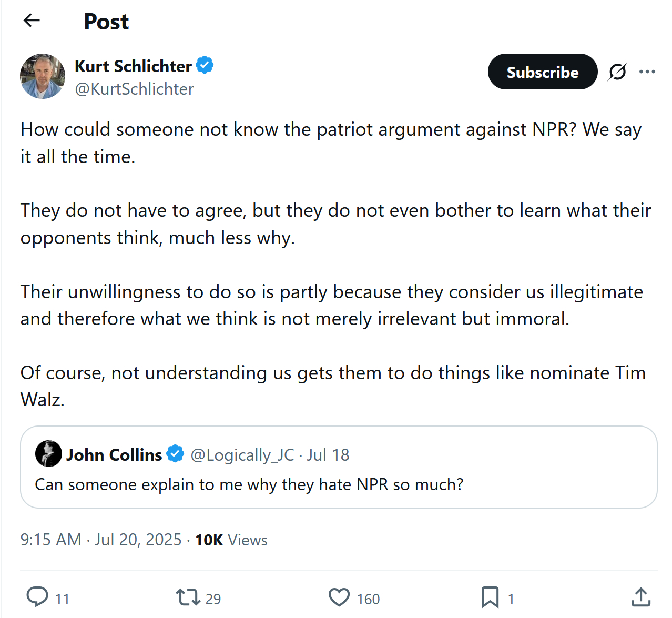Image resolution: width=672 pixels, height=618 pixels.
Task: Like the post with heart icon
Action: [339, 597]
